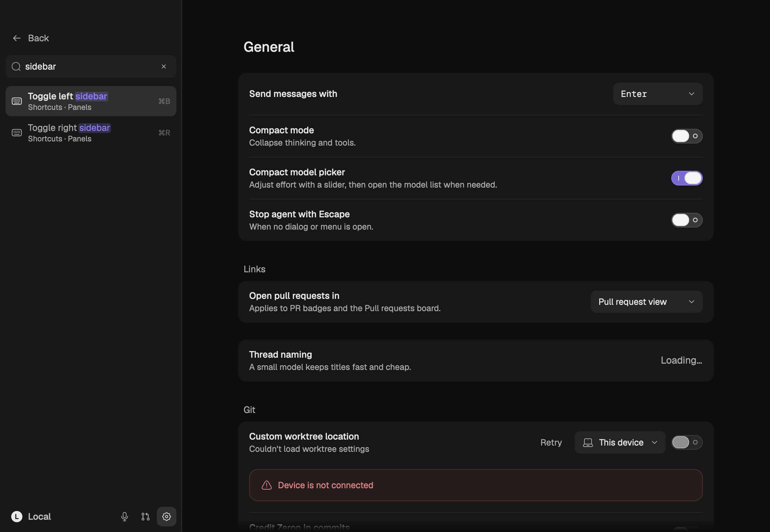Click the ⌘R shortcut label

[x=164, y=133]
